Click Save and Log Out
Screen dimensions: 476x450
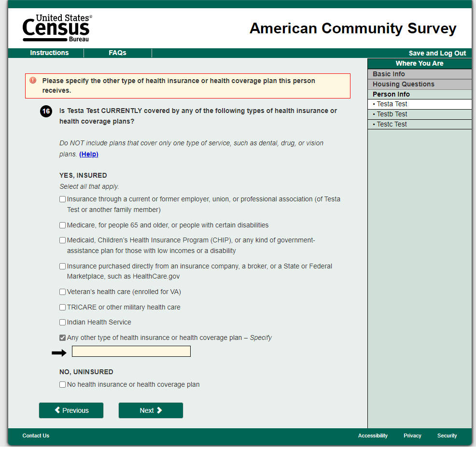(x=437, y=53)
